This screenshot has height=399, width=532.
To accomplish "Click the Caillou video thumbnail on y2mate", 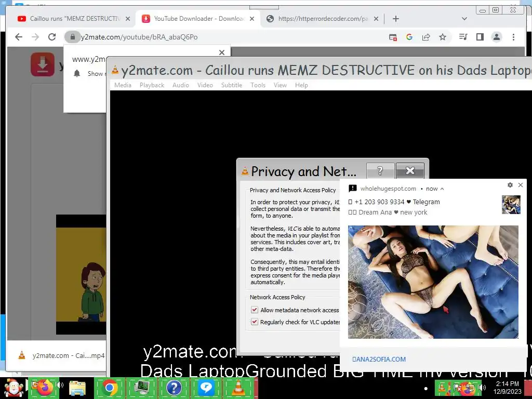I will (81, 274).
